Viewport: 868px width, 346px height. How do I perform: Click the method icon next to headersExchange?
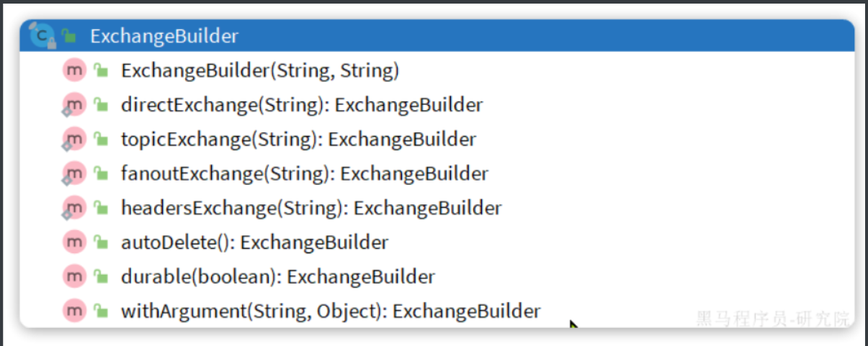73,208
